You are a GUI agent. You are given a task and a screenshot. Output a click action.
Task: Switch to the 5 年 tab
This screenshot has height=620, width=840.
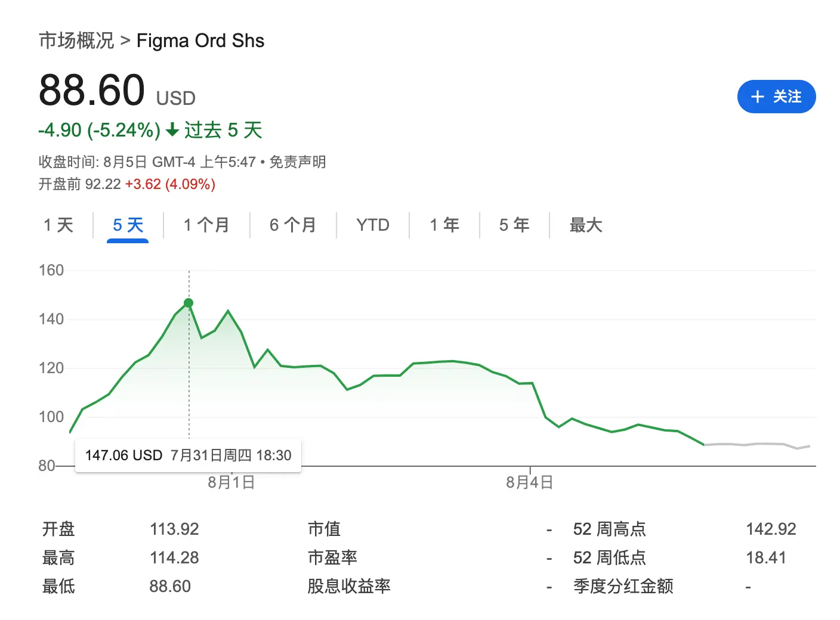click(x=514, y=225)
